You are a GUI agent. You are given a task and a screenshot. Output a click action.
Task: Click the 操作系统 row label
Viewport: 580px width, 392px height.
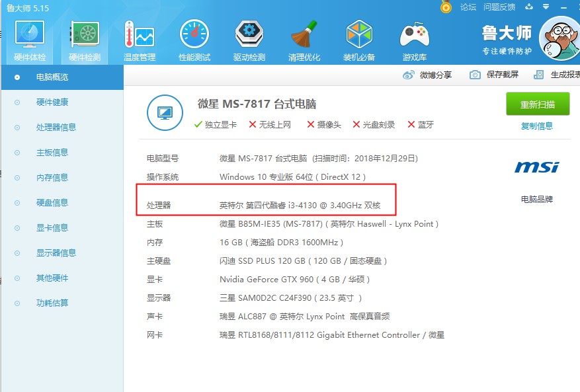click(163, 176)
